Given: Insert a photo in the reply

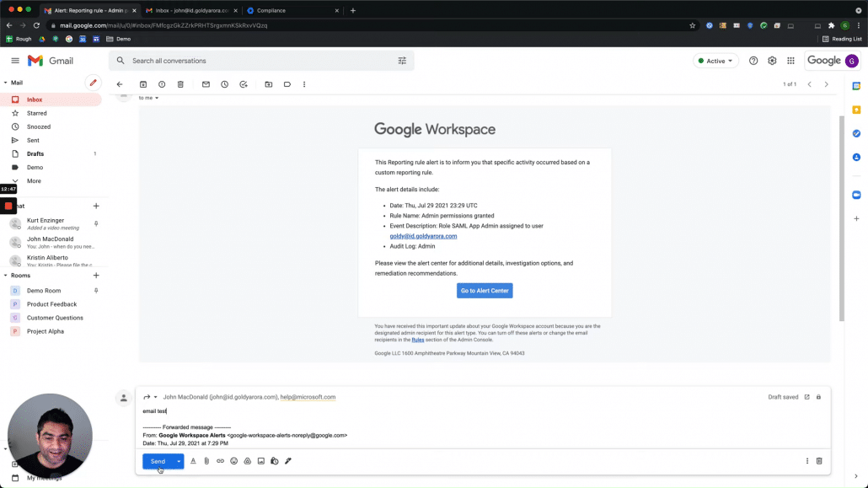Looking at the screenshot, I should (x=260, y=461).
